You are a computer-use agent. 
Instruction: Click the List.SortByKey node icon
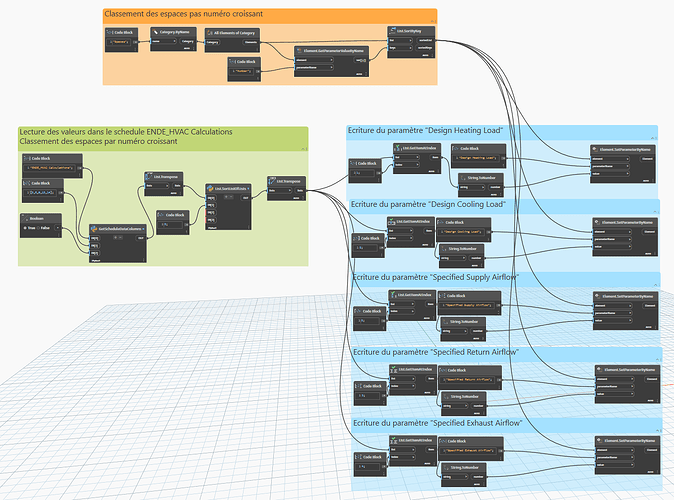(392, 31)
